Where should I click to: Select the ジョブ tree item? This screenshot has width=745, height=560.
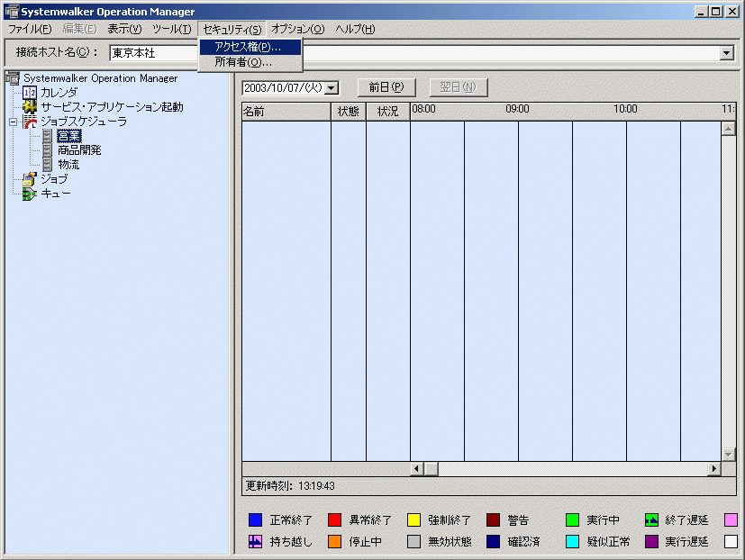click(54, 179)
